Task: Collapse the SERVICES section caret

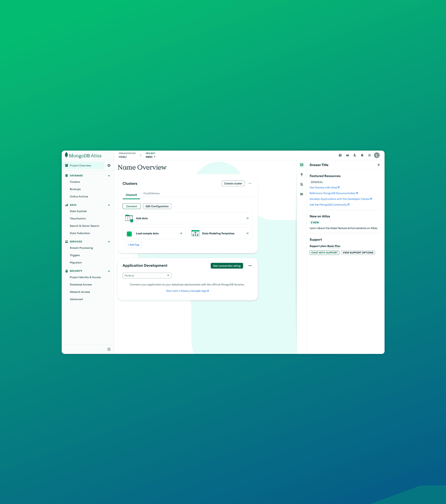Action: 109,242
